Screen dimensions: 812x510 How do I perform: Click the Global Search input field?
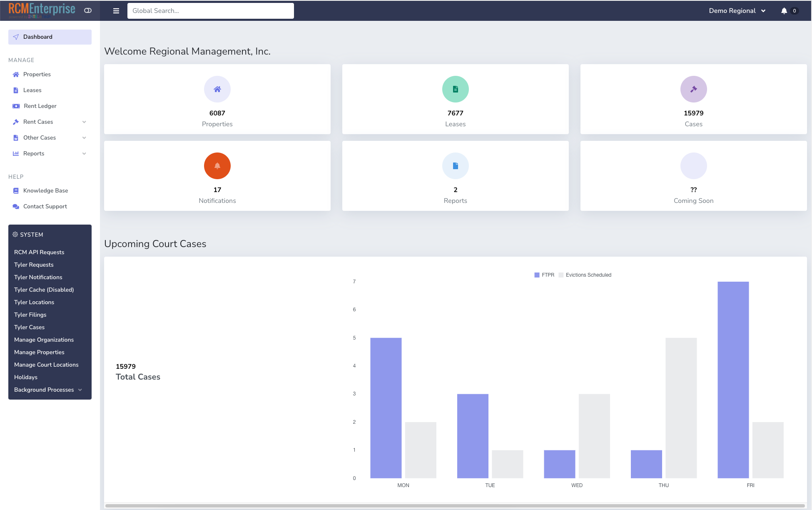(210, 10)
